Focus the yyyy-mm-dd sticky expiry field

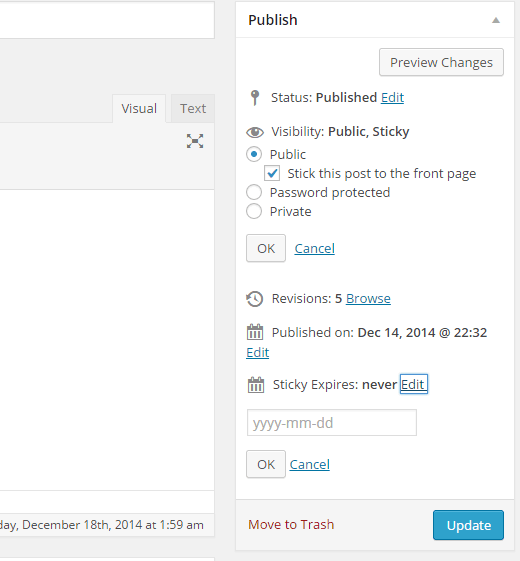coord(332,423)
